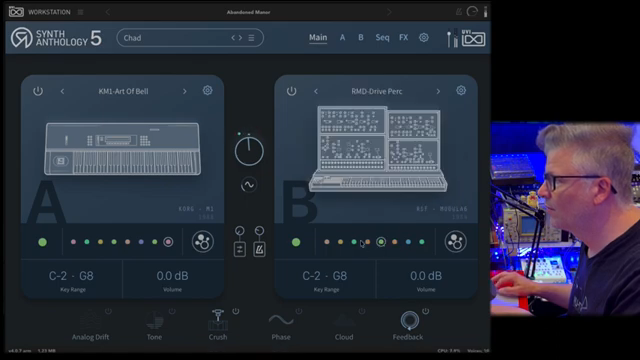
Task: Open the KM1-Art Of Bell sound browser
Action: (123, 91)
